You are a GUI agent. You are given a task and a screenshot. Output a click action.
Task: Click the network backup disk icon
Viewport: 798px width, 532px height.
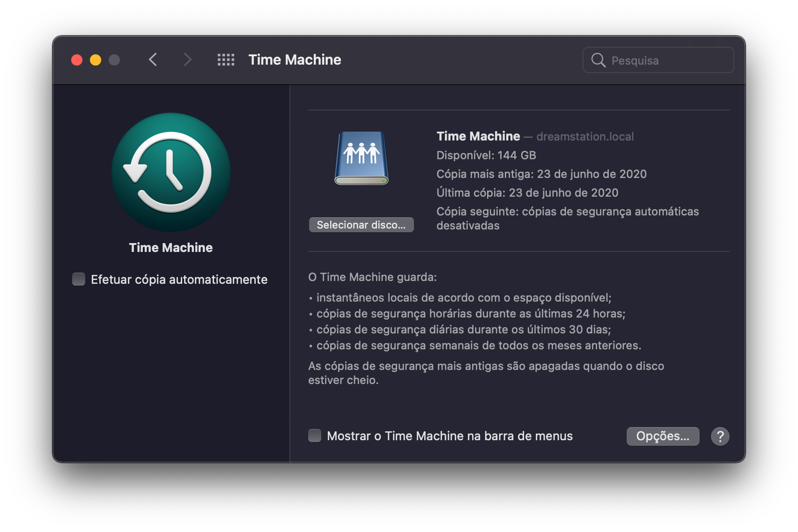coord(362,158)
